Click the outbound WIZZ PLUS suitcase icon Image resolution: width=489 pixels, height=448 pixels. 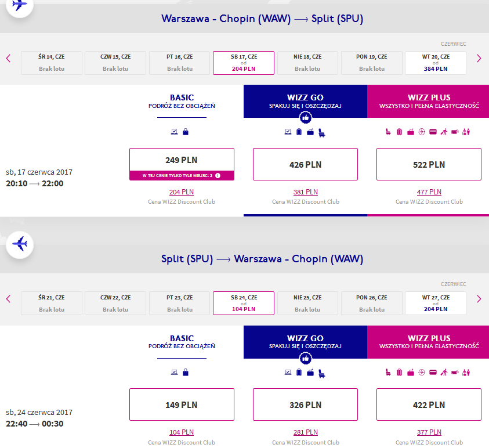tap(399, 132)
